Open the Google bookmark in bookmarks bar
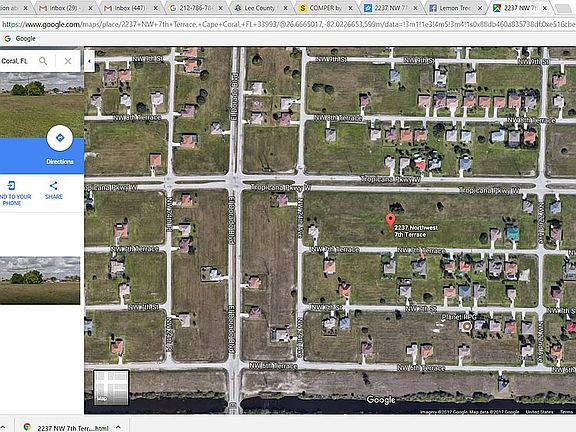Image resolution: width=576 pixels, height=432 pixels. (x=20, y=39)
